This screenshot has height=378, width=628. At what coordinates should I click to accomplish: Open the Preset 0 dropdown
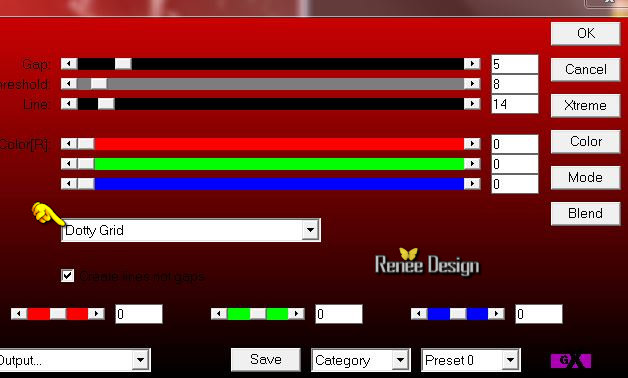(510, 360)
